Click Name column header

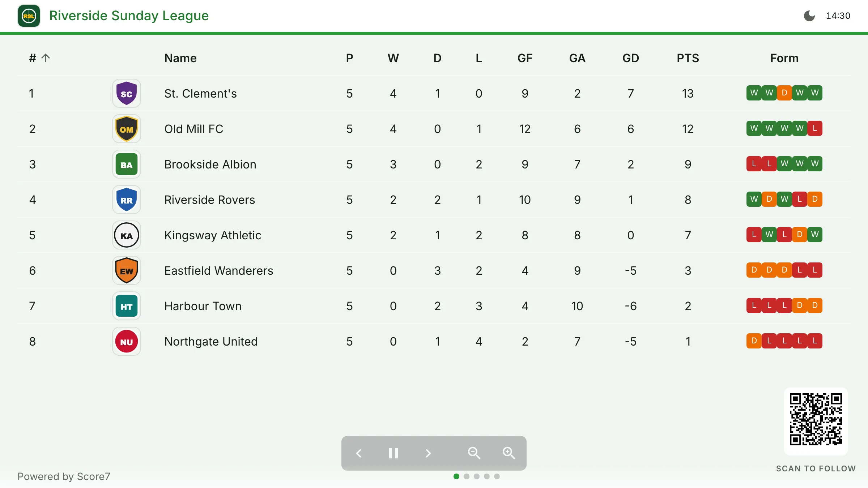tap(180, 58)
